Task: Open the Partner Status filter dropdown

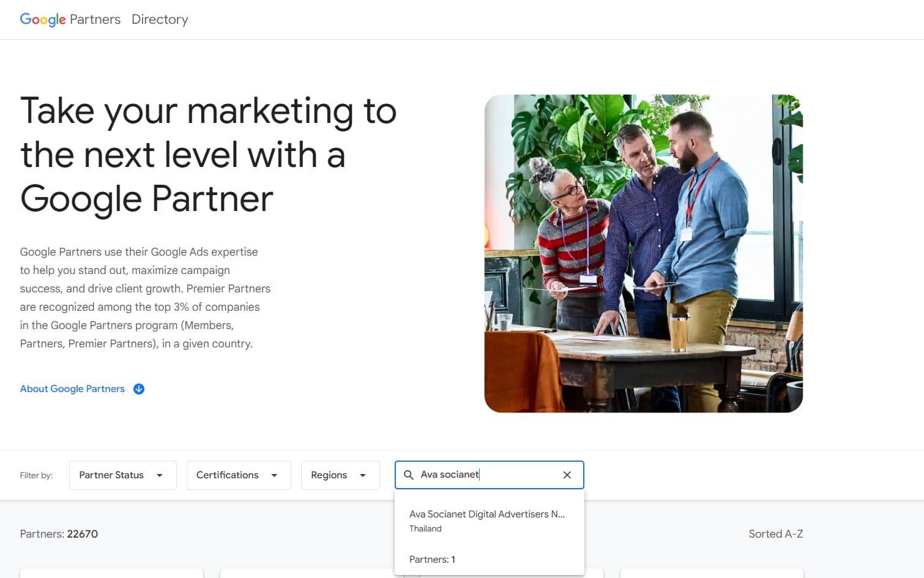Action: point(123,475)
